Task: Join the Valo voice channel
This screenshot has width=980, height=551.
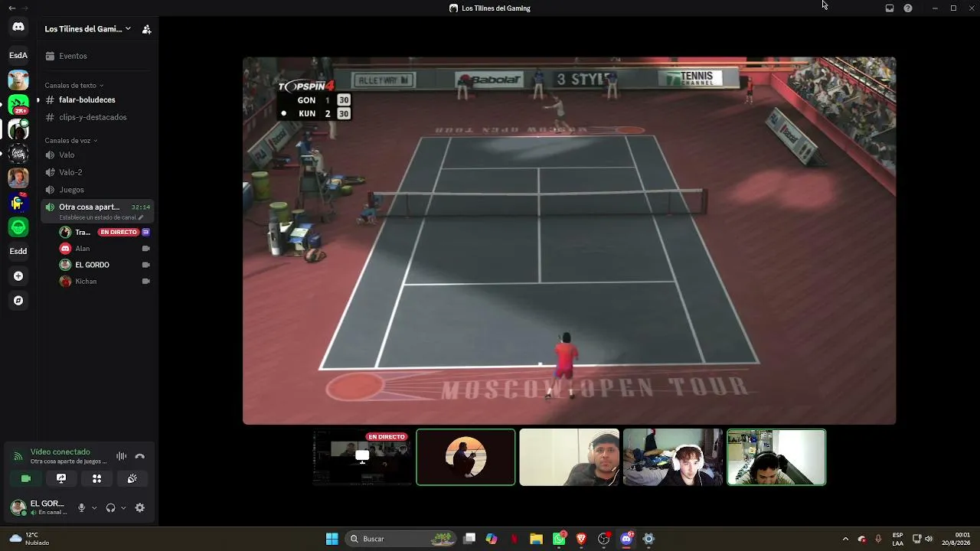Action: 96,155
